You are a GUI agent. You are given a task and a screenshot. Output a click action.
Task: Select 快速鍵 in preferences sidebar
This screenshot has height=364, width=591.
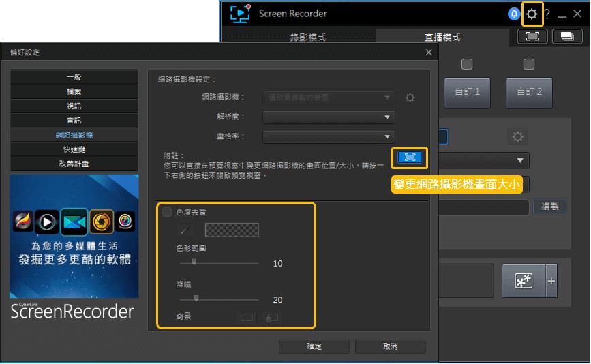tap(74, 149)
